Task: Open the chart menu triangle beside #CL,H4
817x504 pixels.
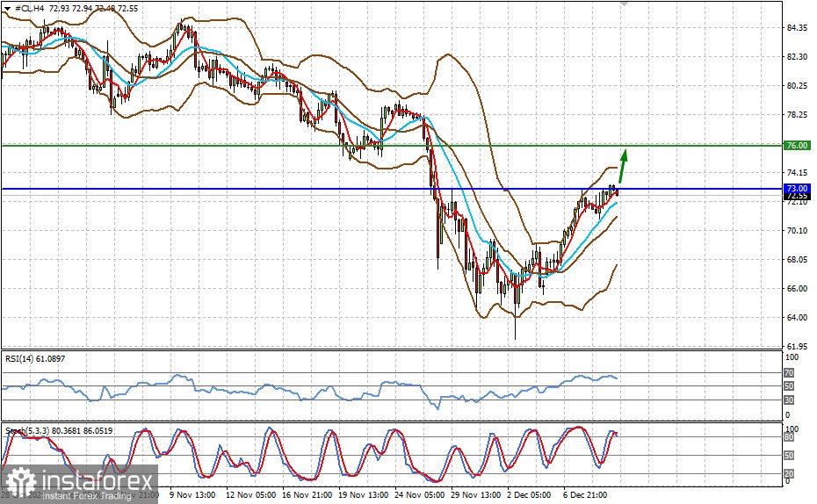Action: pos(7,8)
